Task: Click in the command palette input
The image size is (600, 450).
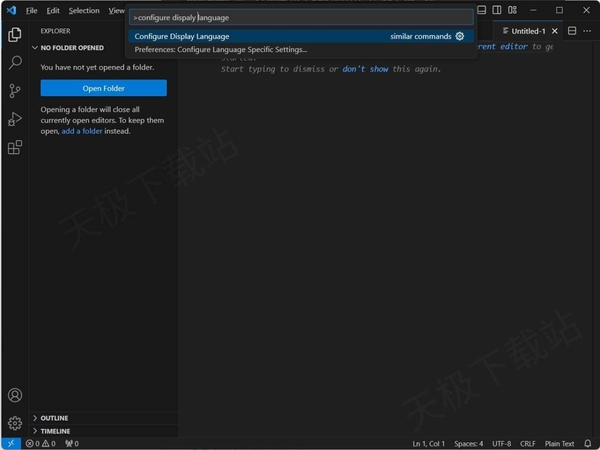Action: click(300, 17)
